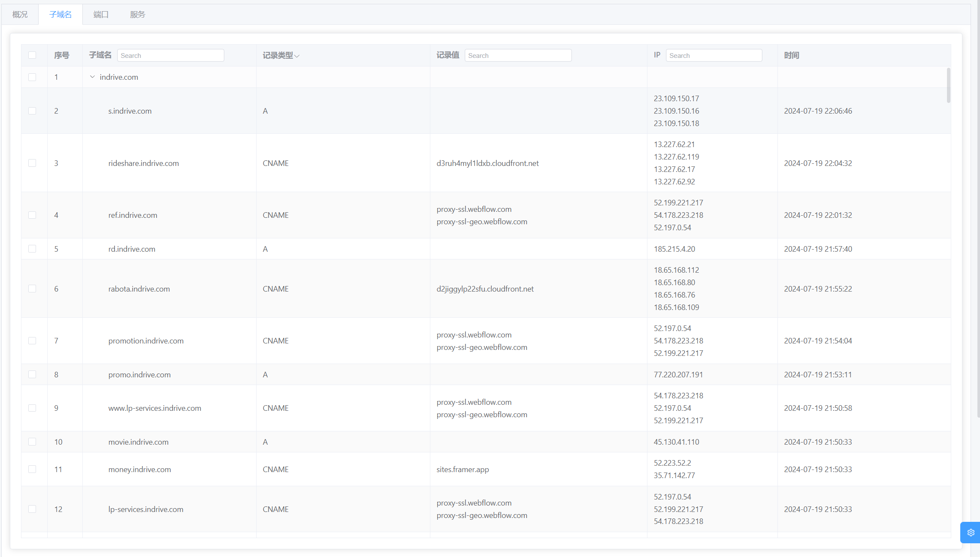
Task: Tick the rd.indrive.com row checkbox
Action: tap(32, 249)
